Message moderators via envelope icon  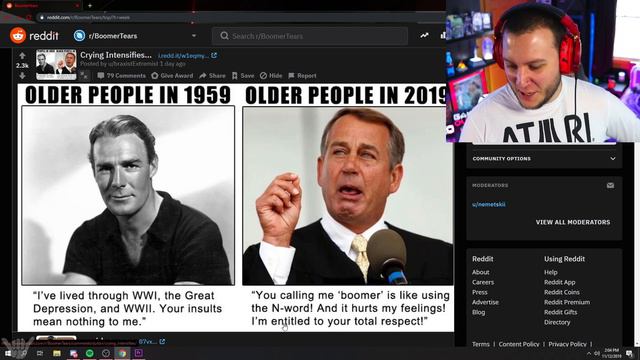pos(610,185)
